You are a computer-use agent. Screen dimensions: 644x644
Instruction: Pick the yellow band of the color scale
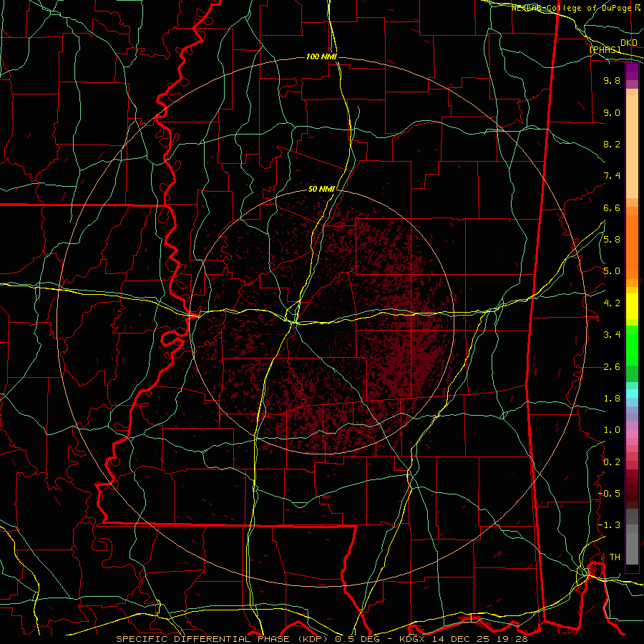click(632, 306)
